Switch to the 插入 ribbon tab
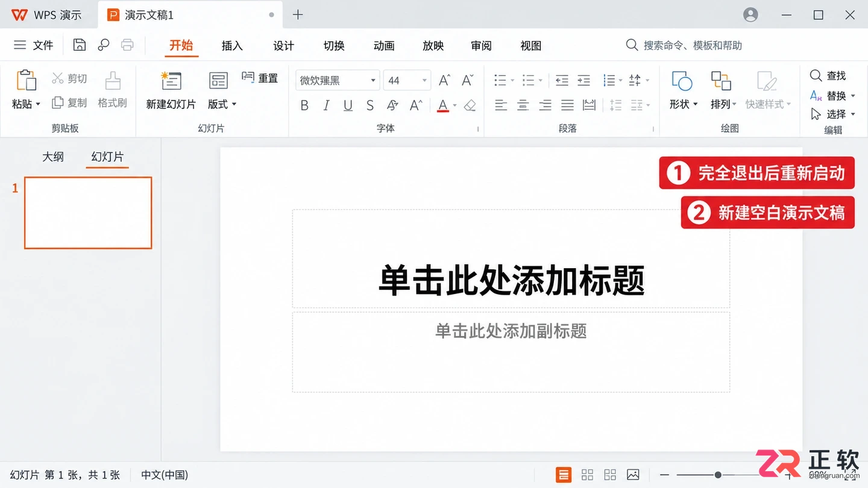 click(x=232, y=46)
